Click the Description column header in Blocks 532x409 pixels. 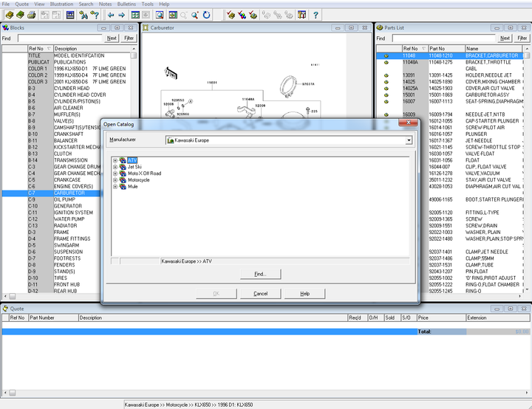(x=92, y=49)
